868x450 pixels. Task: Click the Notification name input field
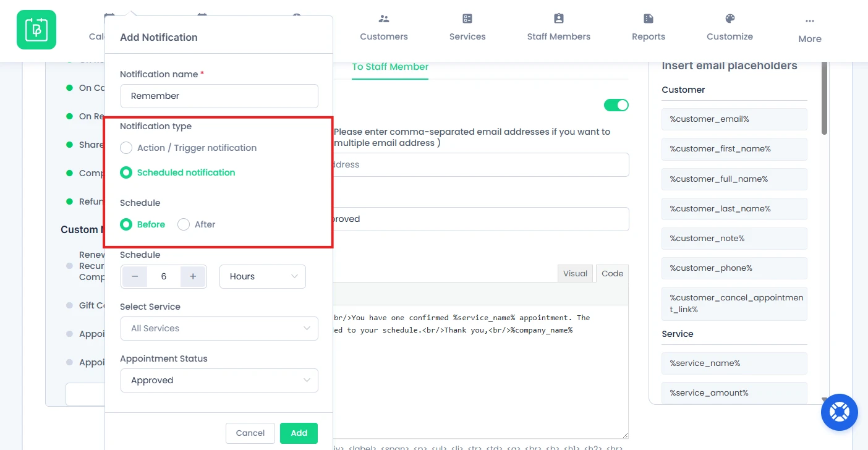(219, 96)
